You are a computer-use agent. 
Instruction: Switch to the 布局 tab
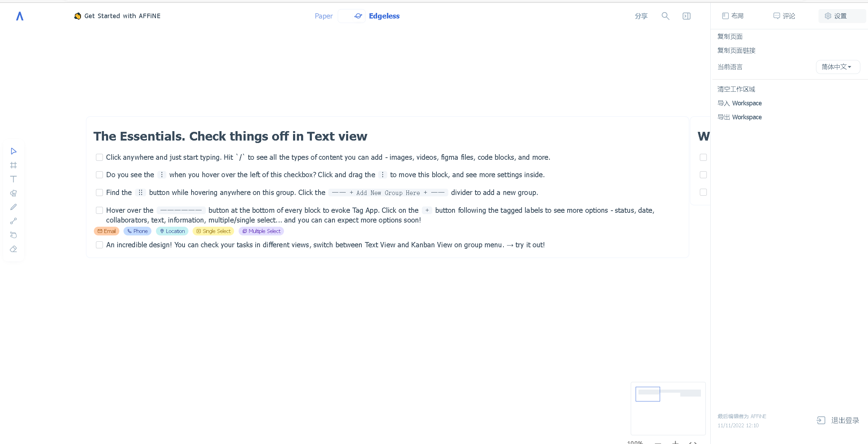(x=733, y=16)
